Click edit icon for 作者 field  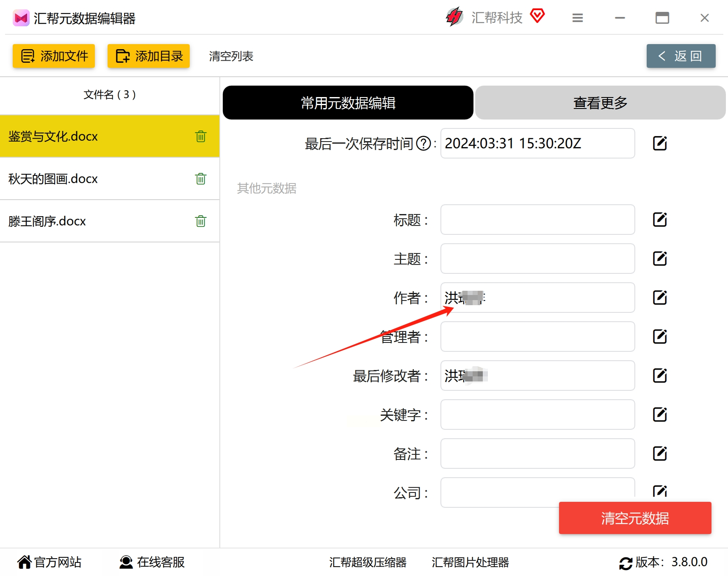660,298
